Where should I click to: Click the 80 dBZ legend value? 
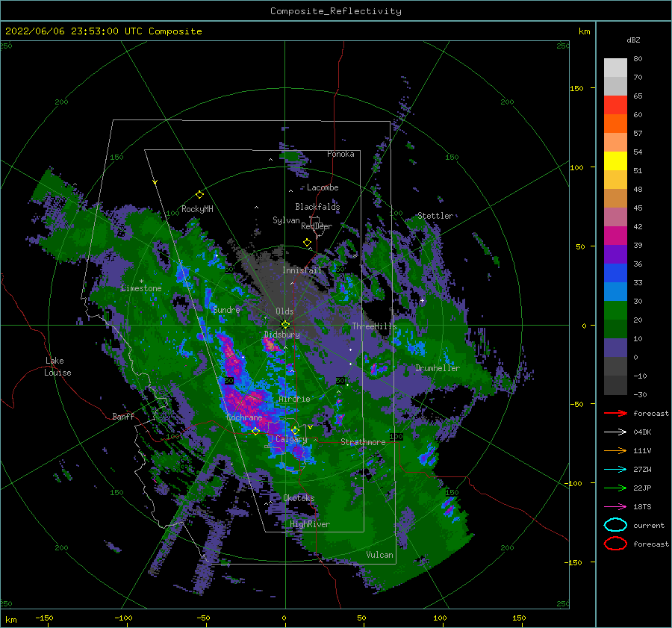tap(638, 59)
